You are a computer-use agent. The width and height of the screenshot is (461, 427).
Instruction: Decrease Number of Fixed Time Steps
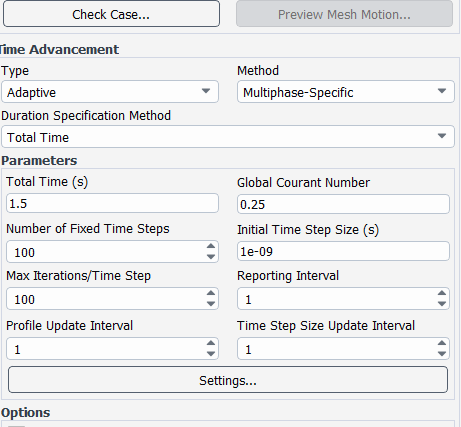coord(211,256)
